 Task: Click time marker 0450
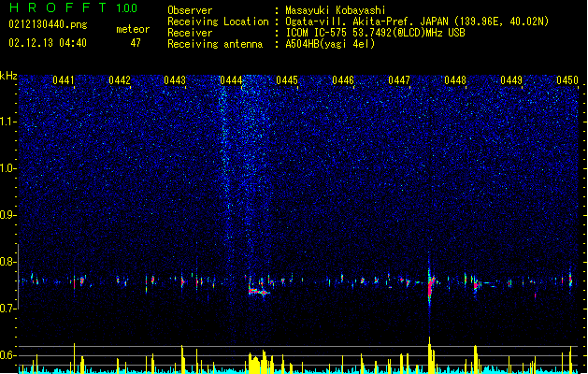click(x=567, y=80)
